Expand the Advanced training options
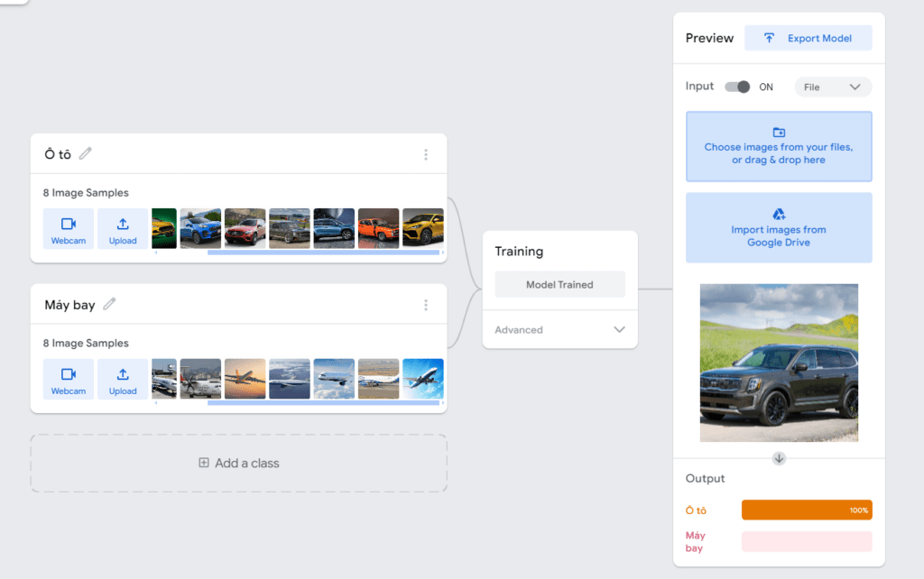924x579 pixels. coord(559,329)
